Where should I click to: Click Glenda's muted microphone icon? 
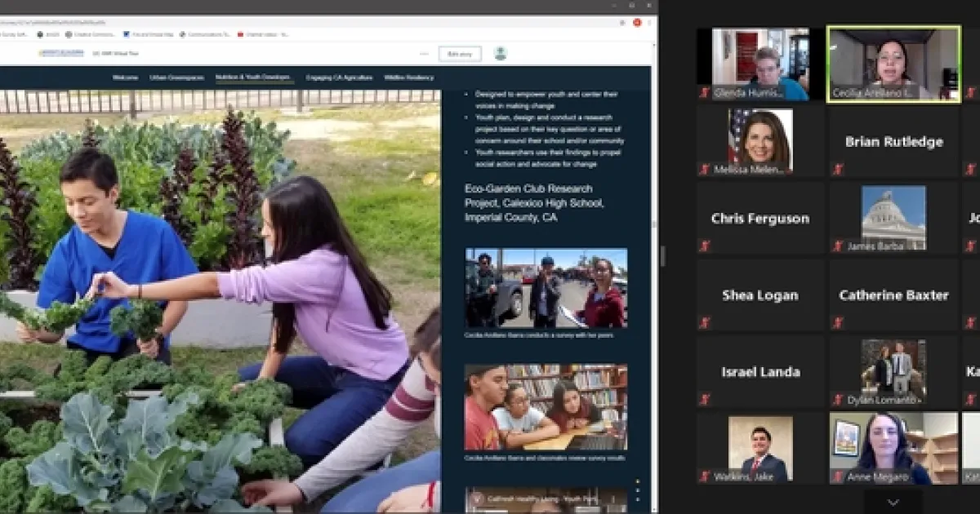click(x=704, y=93)
